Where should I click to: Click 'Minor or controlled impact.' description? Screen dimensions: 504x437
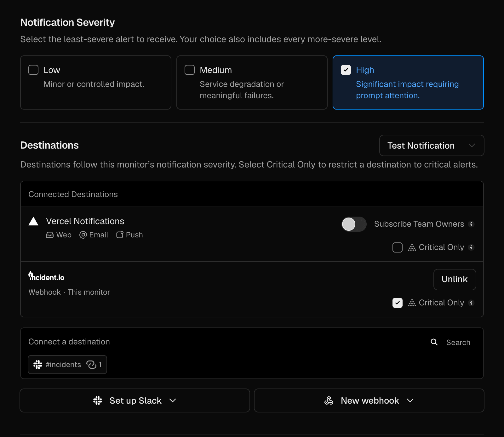click(94, 84)
